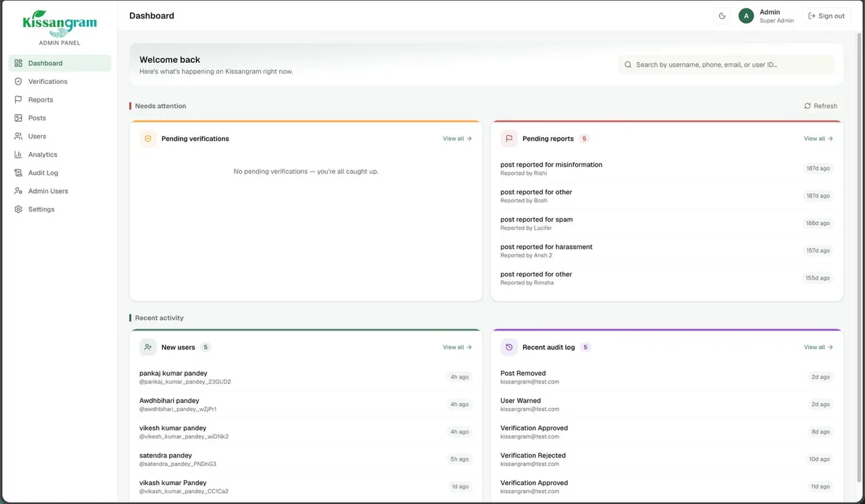Select new user vikash kumar Pandey
The width and height of the screenshot is (865, 504).
306,486
